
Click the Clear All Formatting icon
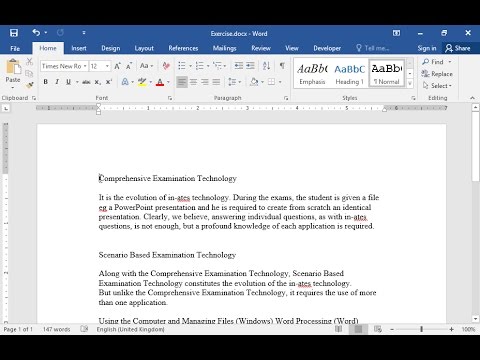[x=166, y=66]
